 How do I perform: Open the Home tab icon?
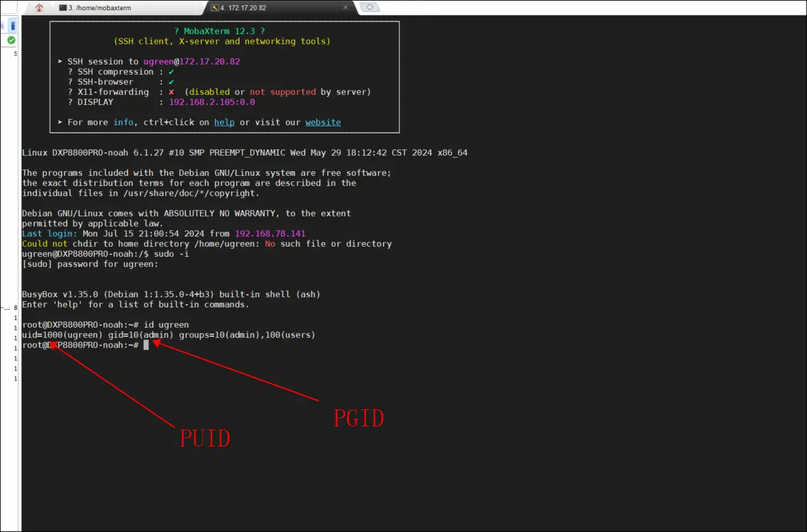(39, 8)
